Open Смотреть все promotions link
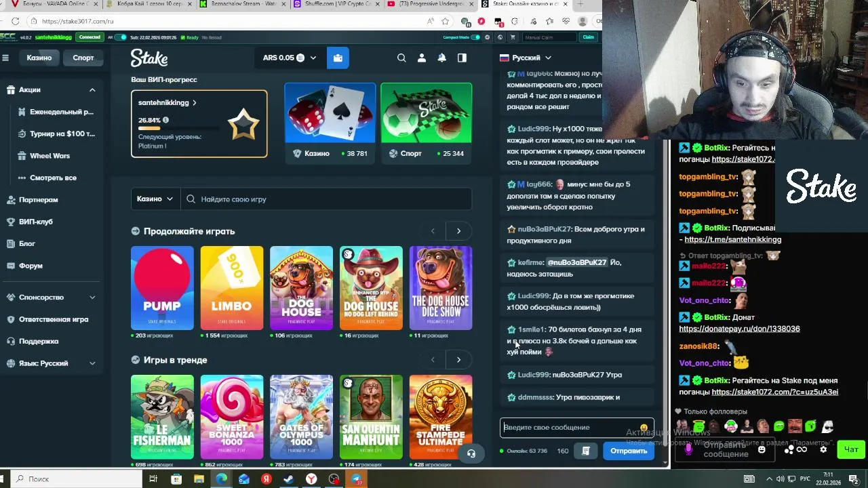Screen dimensions: 868x488 [53, 178]
